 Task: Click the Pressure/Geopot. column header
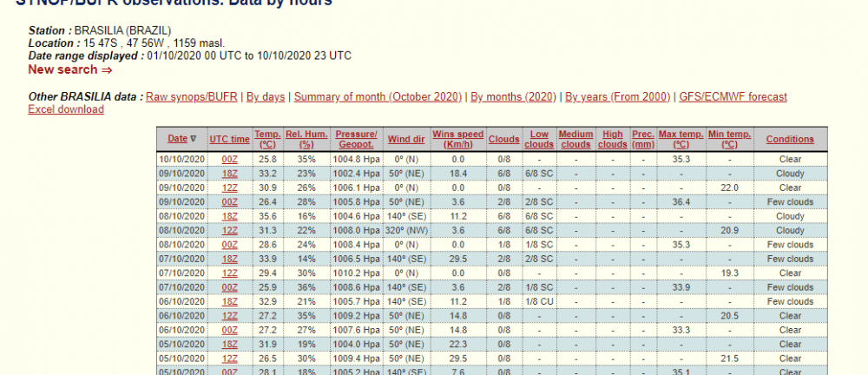click(x=356, y=139)
